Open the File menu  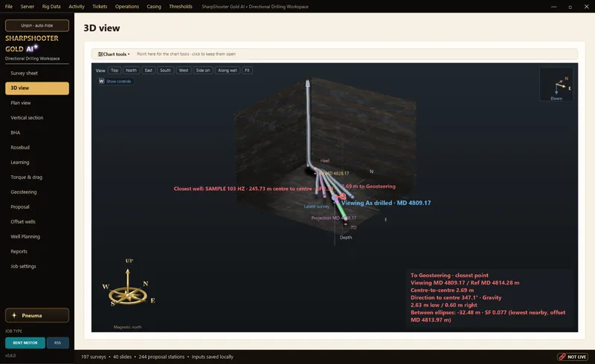click(x=9, y=7)
